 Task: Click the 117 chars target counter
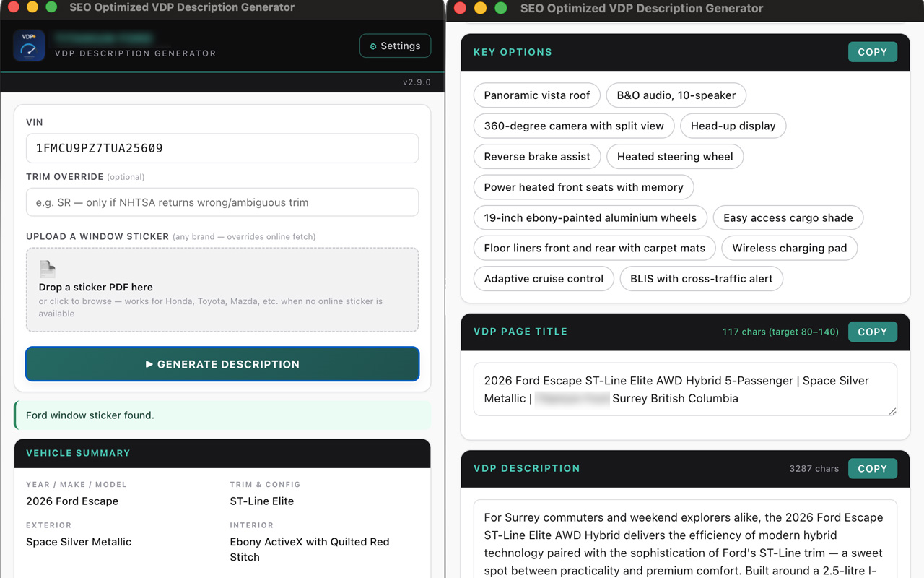(780, 332)
